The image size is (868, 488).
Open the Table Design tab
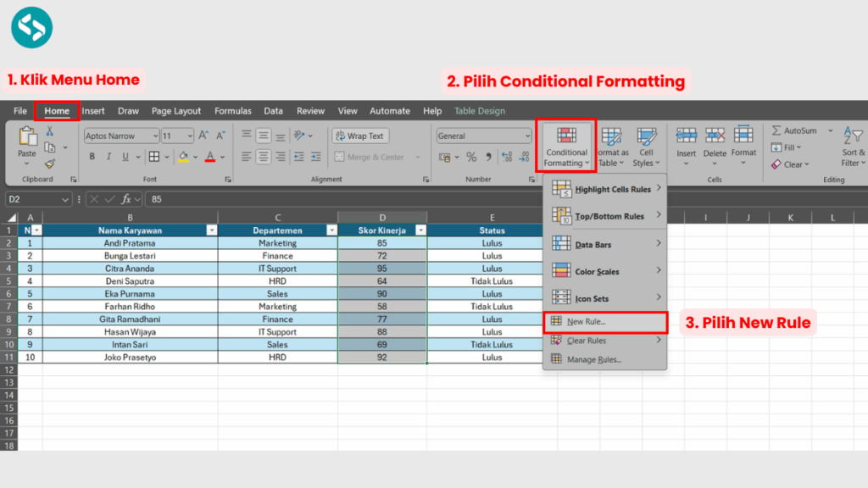(x=479, y=110)
